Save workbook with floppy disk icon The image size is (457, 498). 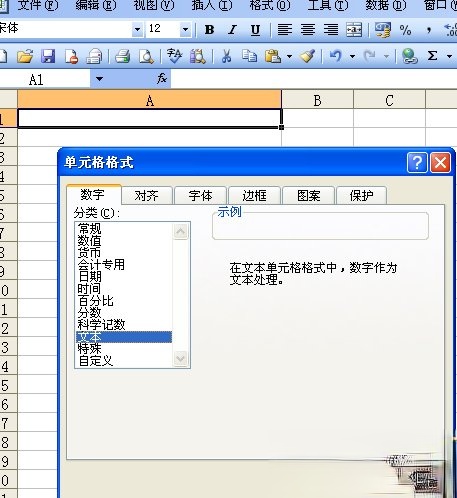pos(48,56)
